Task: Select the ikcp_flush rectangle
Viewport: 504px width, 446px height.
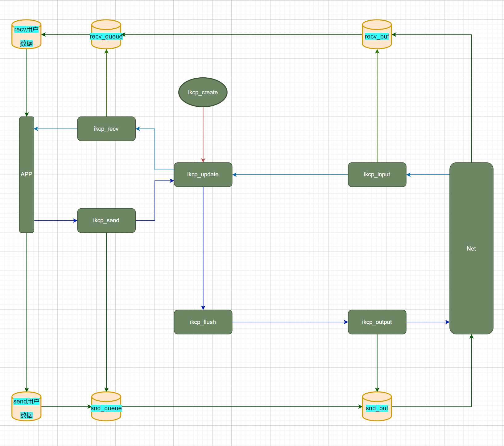Action: tap(203, 322)
